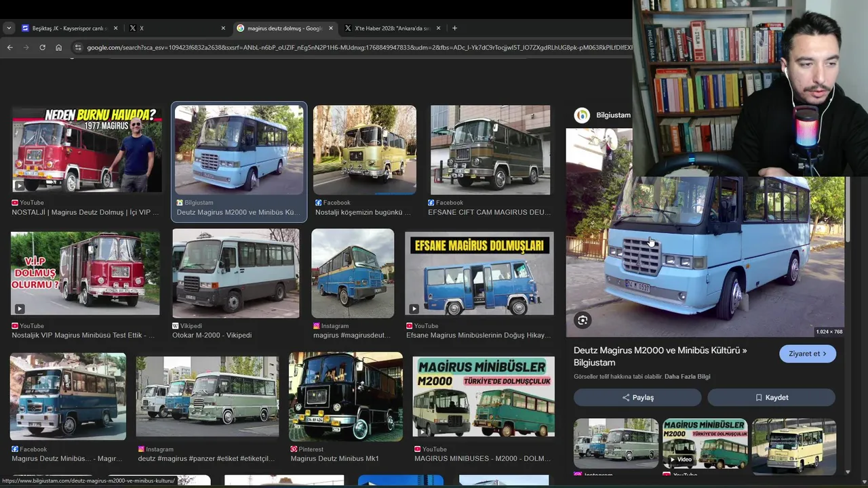The width and height of the screenshot is (868, 488).
Task: Open the yellow Magirus Nostalji köşemizin thumbnail
Action: point(365,150)
